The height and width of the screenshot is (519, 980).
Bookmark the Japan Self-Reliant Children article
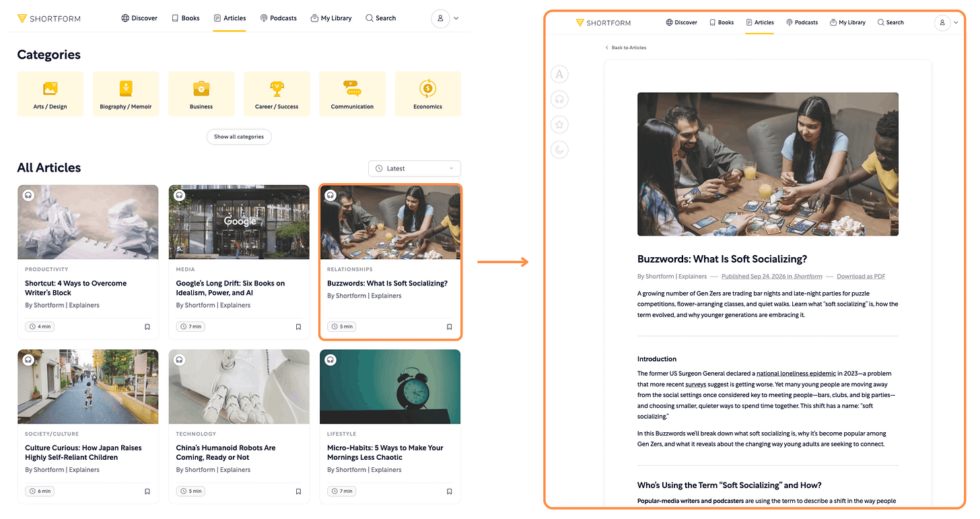147,491
